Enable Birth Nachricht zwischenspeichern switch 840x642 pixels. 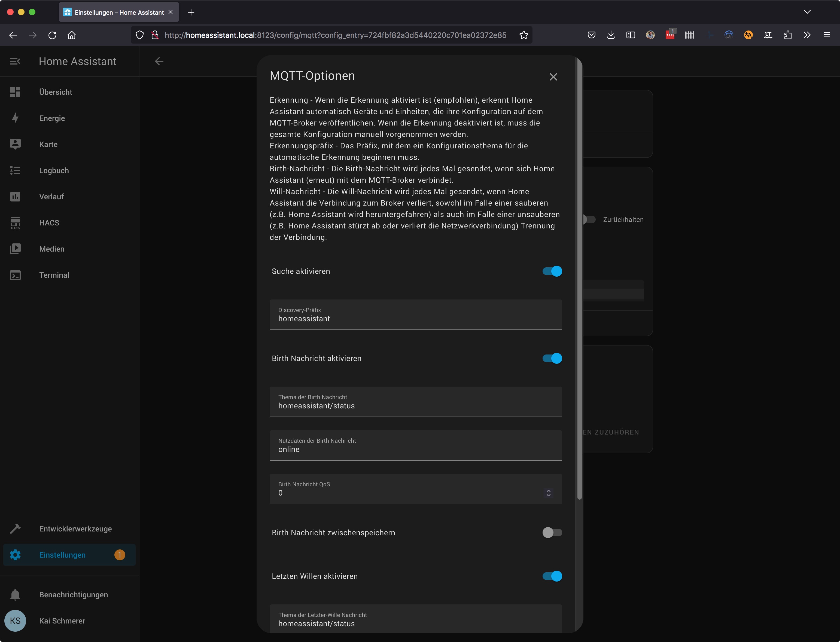552,533
